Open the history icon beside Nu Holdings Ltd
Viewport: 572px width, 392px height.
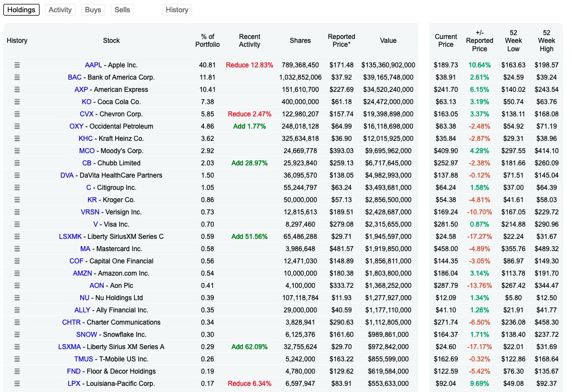point(17,297)
